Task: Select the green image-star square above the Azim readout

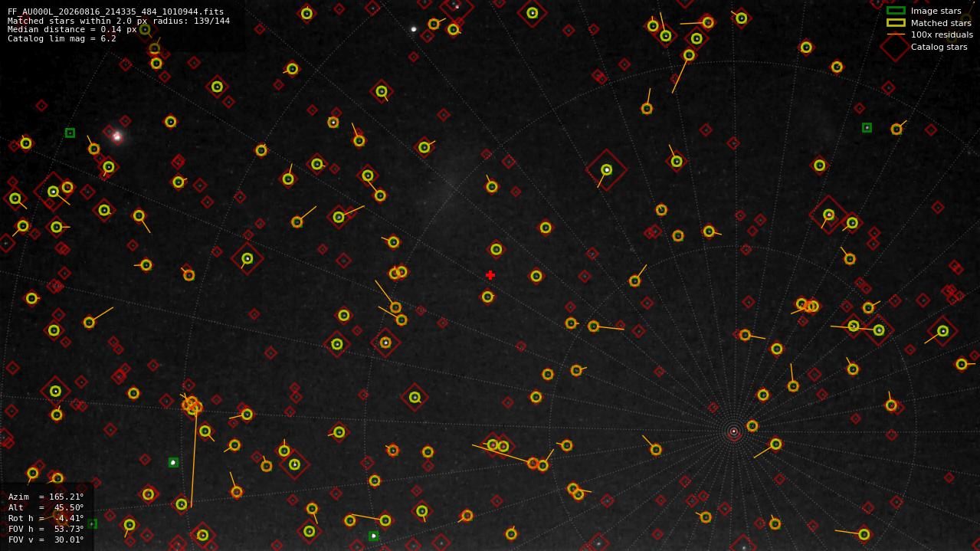Action: (x=173, y=462)
